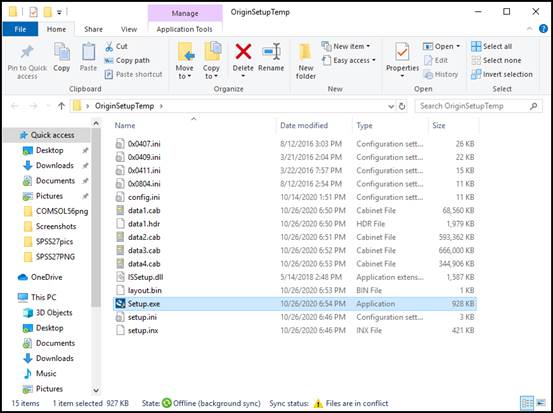
Task: Click the Manage contextual tab
Action: pyautogui.click(x=185, y=13)
